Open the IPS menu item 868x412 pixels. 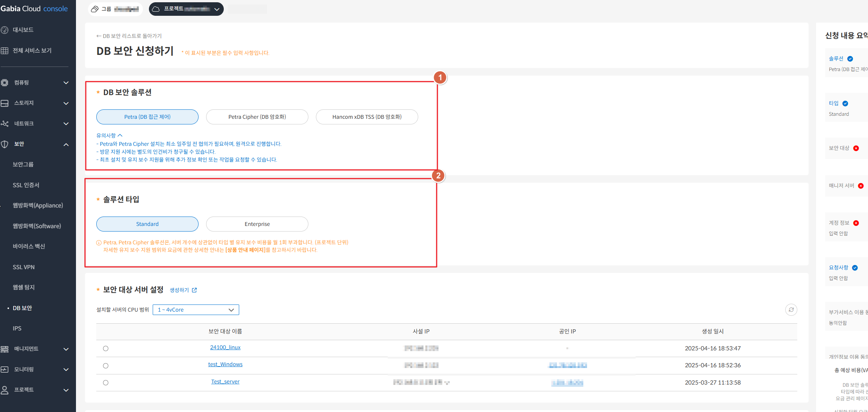tap(17, 328)
